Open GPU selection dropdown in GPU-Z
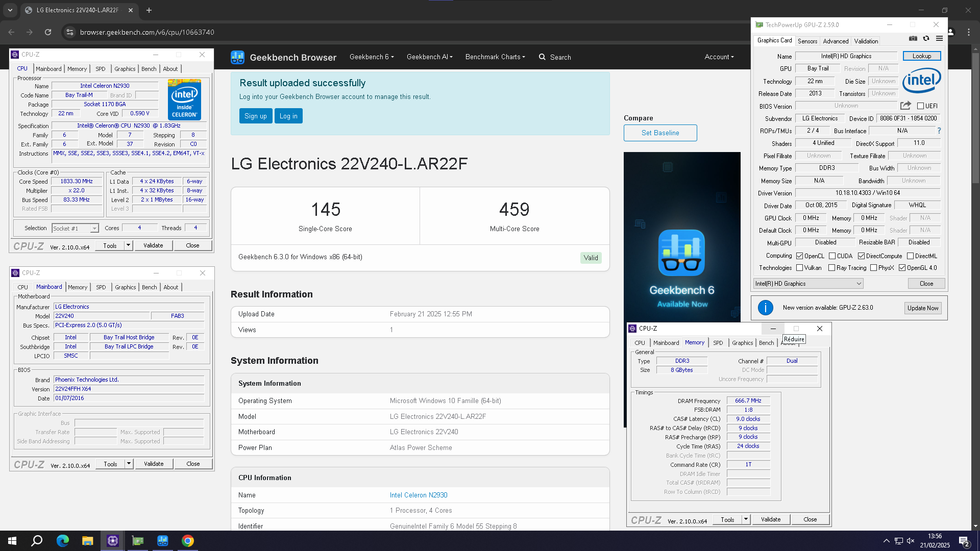980x551 pixels. point(808,284)
